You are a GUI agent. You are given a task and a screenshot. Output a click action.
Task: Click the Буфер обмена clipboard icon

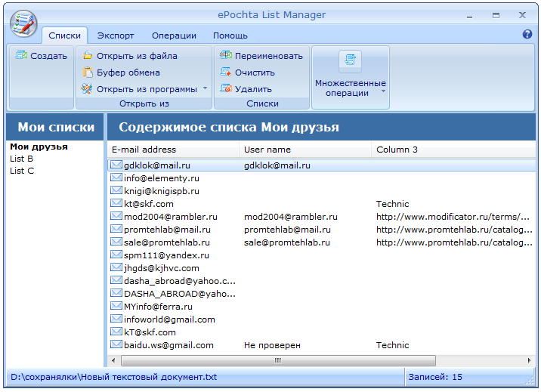[88, 72]
